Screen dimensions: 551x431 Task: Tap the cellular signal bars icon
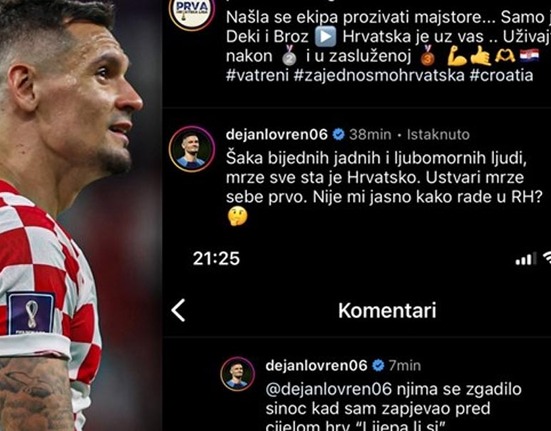(526, 259)
